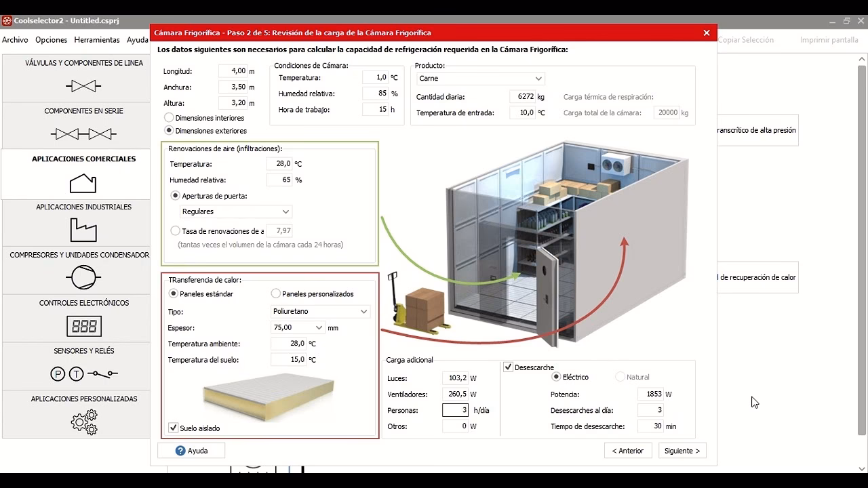Choose the Paneles personalizados option
Image resolution: width=868 pixels, height=488 pixels.
276,294
